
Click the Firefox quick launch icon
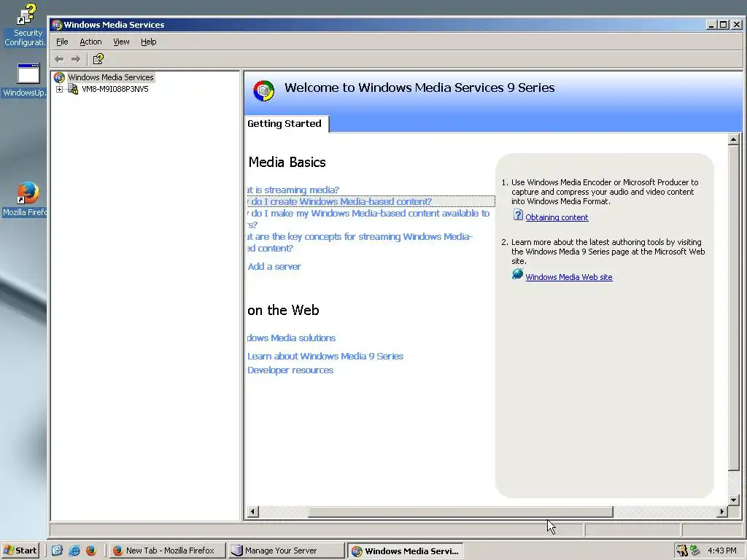tap(91, 551)
